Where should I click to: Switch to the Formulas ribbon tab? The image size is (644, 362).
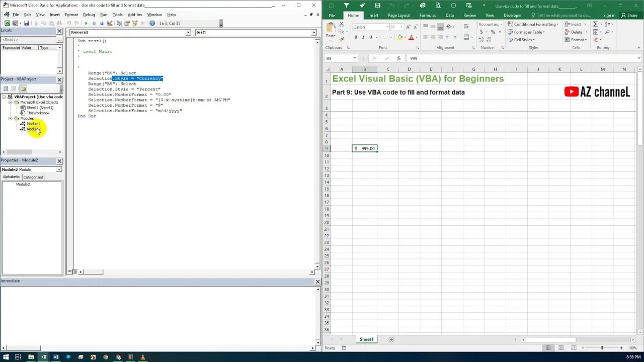pos(428,15)
